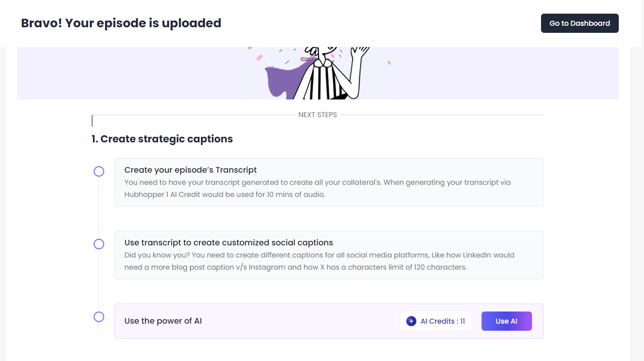
Task: Select the step circle beside "Create your episode's Transcript"
Action: (x=99, y=171)
